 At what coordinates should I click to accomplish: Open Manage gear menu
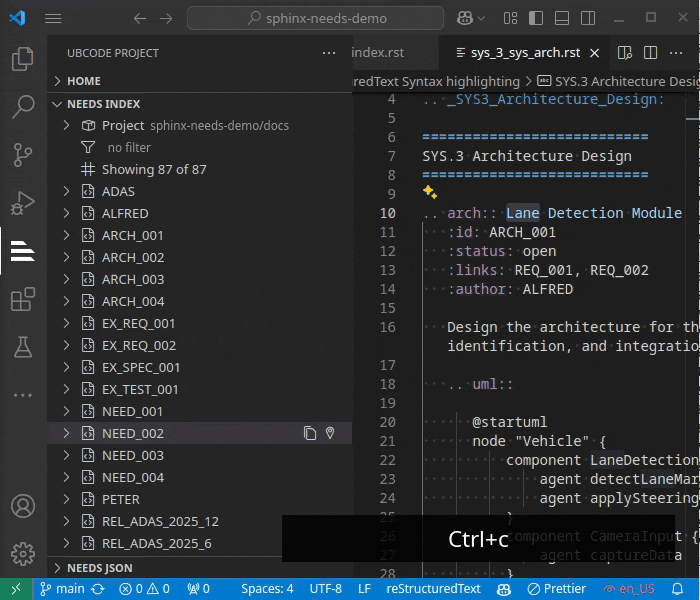(x=22, y=554)
